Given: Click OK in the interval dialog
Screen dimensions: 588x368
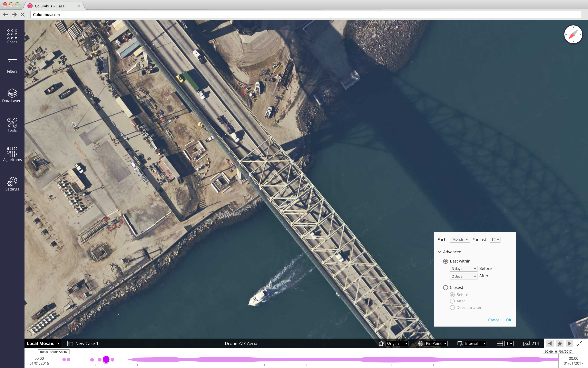Looking at the screenshot, I should click(x=508, y=320).
